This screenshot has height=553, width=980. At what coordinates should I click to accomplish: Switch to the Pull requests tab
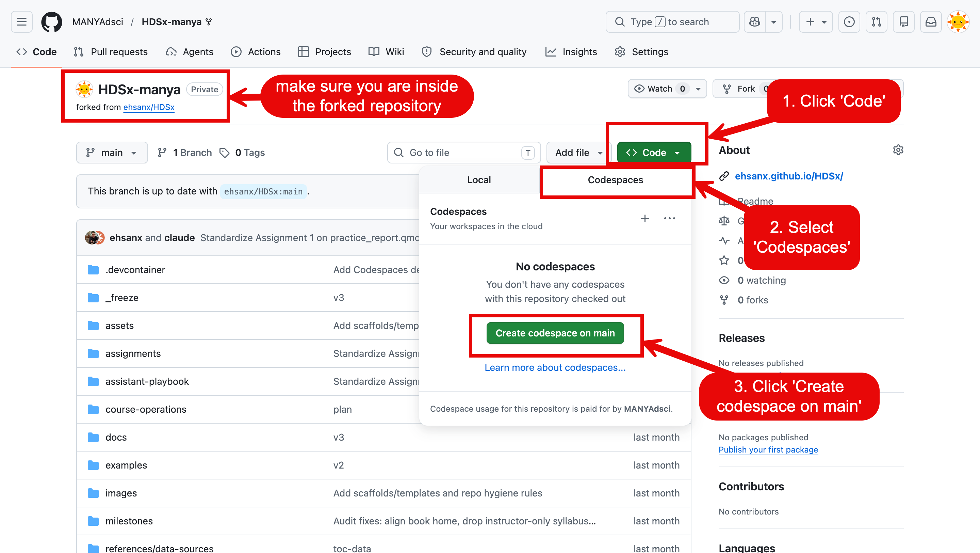pyautogui.click(x=111, y=52)
